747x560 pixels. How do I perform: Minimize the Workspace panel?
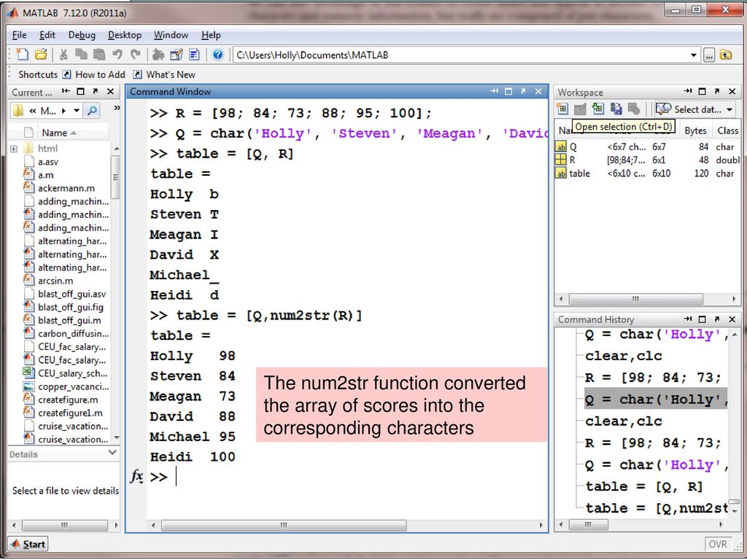[x=688, y=91]
